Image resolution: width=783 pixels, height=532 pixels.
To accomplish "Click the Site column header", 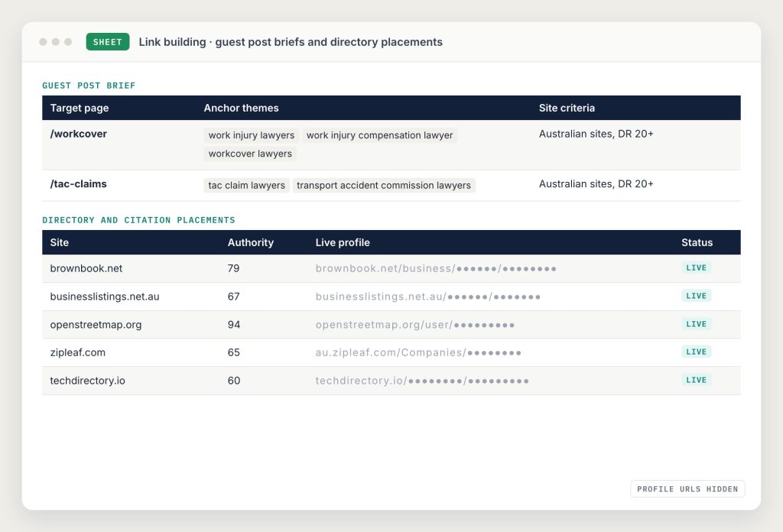I will (60, 242).
